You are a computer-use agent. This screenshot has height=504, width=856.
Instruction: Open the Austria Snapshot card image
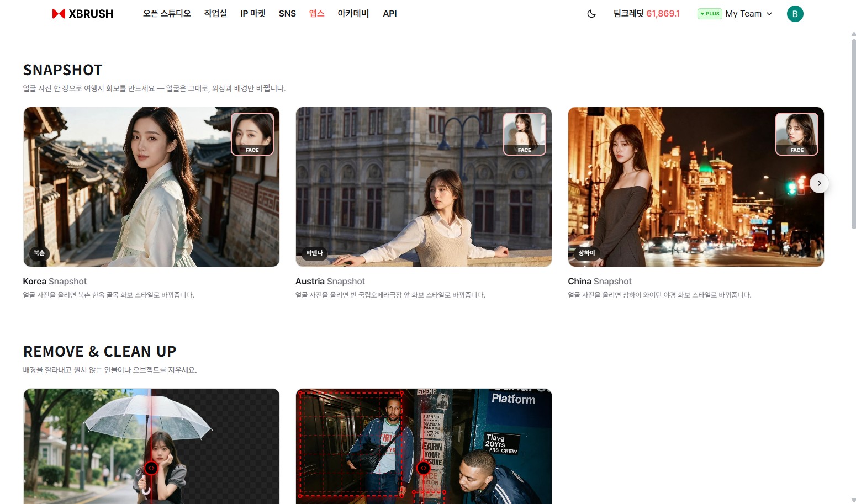pos(424,187)
